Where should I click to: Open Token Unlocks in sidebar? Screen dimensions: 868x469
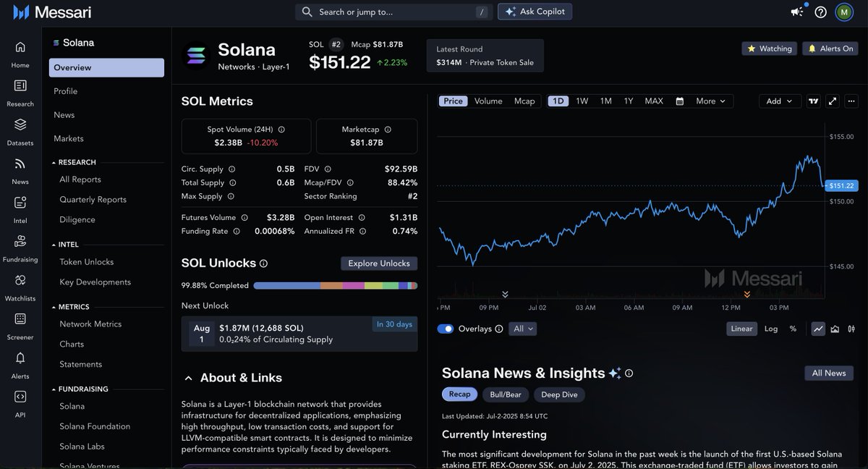coord(86,262)
